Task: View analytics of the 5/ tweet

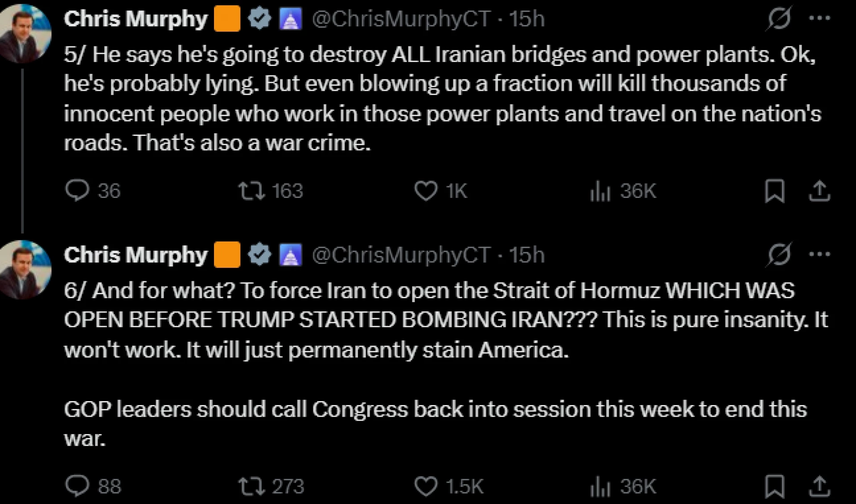Action: [600, 191]
